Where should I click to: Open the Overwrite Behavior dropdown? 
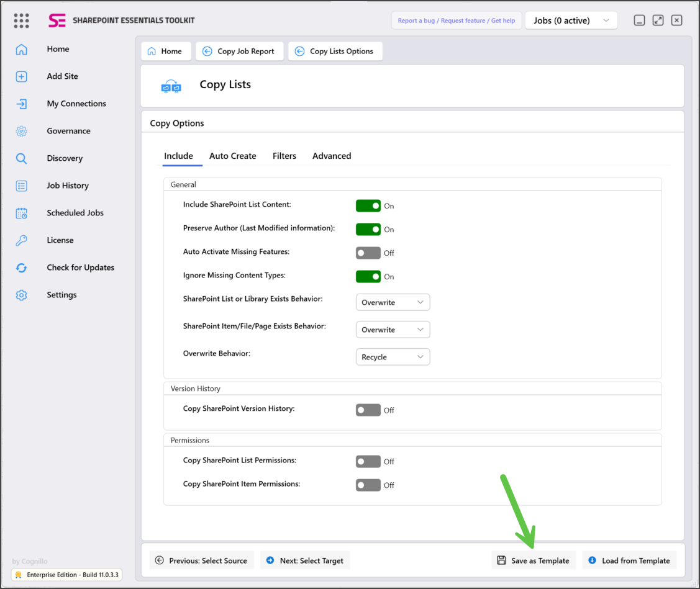click(393, 357)
